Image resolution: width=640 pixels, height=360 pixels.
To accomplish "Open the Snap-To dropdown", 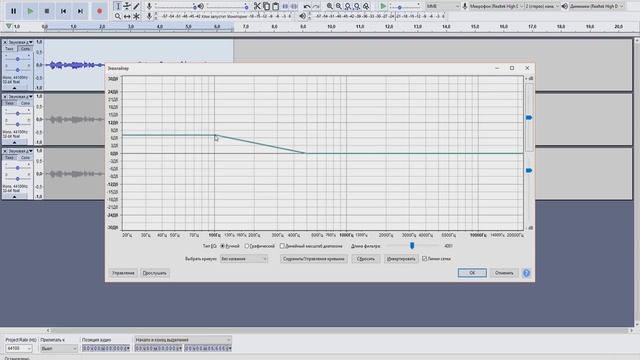I will (58, 349).
